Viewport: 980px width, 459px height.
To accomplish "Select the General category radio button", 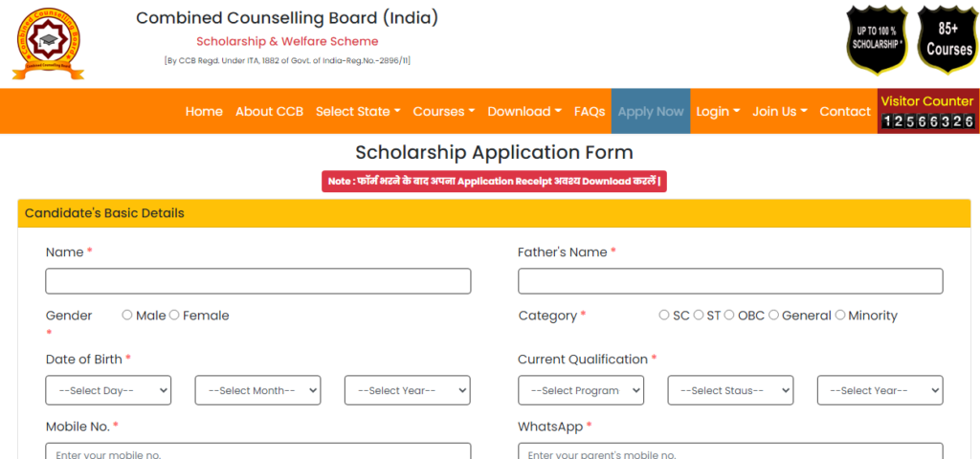I will tap(773, 315).
